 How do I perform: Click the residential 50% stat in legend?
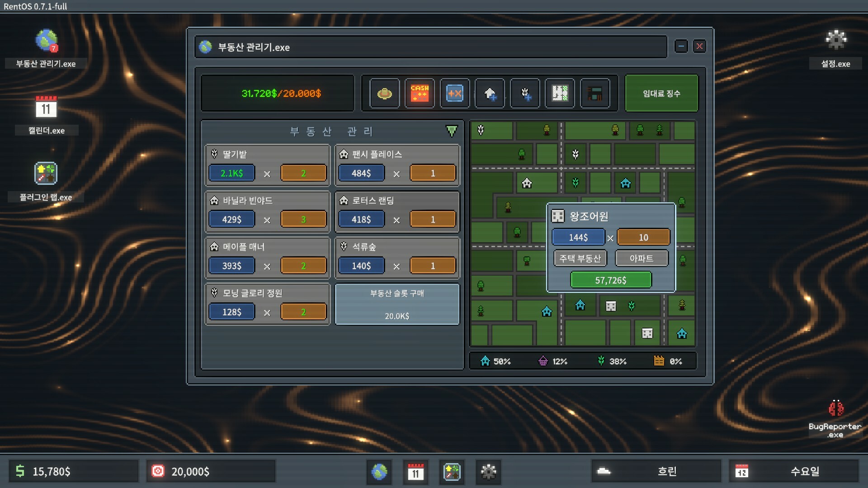point(496,361)
